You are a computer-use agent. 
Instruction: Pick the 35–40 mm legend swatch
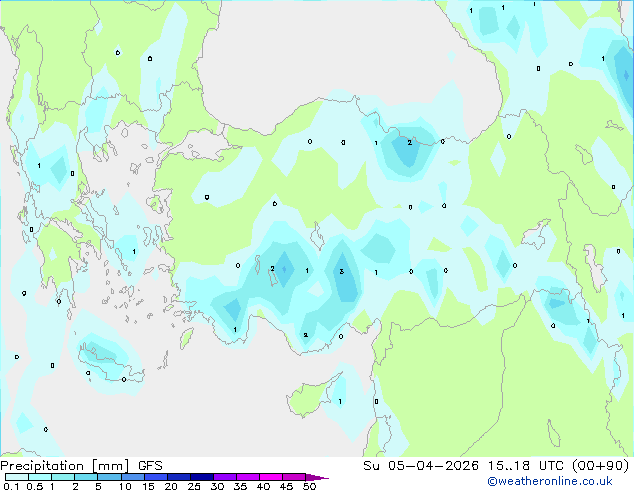(x=248, y=477)
